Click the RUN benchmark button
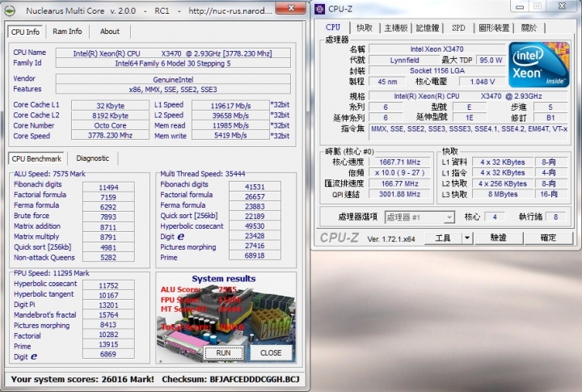Viewport: 582px width, 392px height. click(x=223, y=352)
